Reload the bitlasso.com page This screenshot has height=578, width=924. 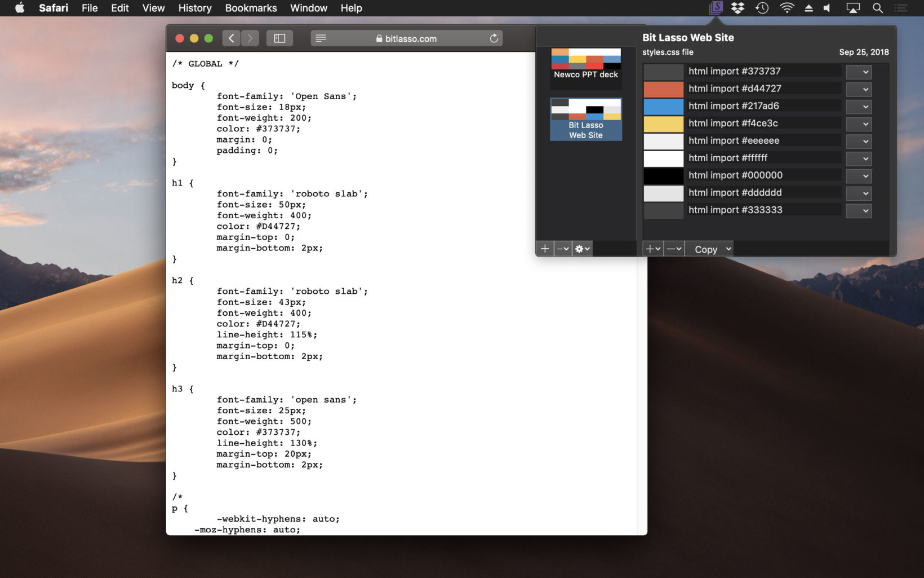(x=494, y=38)
